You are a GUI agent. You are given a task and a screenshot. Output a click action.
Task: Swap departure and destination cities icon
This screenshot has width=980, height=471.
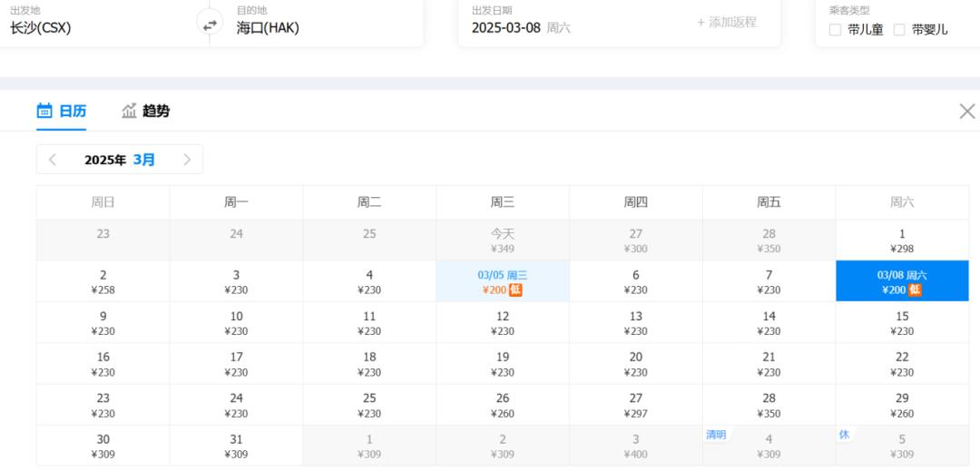[x=210, y=25]
